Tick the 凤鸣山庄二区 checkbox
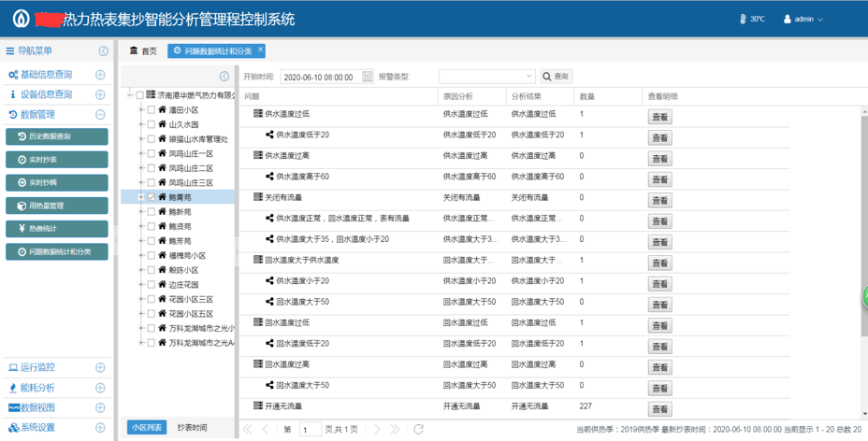The height and width of the screenshot is (441, 868). (x=151, y=168)
